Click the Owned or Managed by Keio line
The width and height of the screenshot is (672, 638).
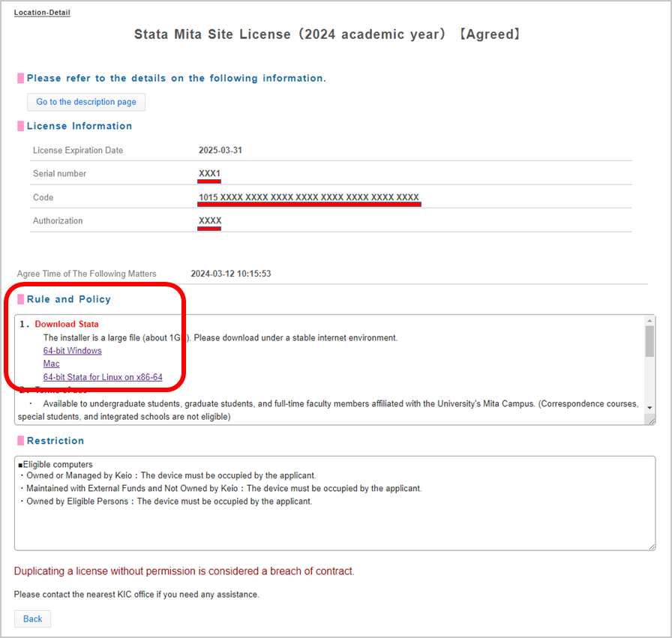[x=167, y=475]
